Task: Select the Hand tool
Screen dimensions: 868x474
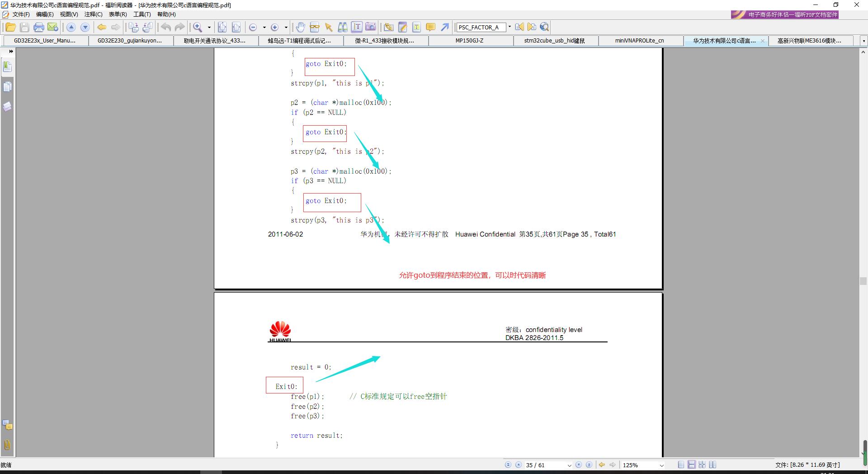Action: tap(300, 27)
